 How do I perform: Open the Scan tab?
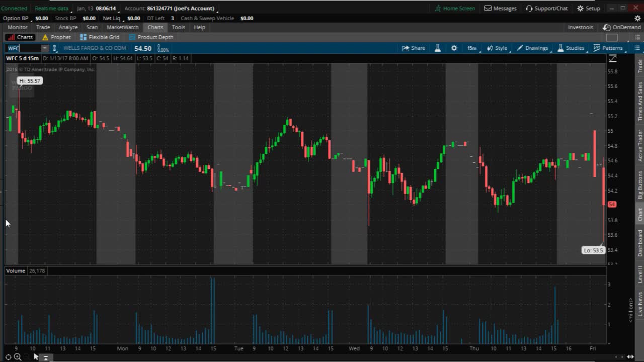(x=92, y=27)
